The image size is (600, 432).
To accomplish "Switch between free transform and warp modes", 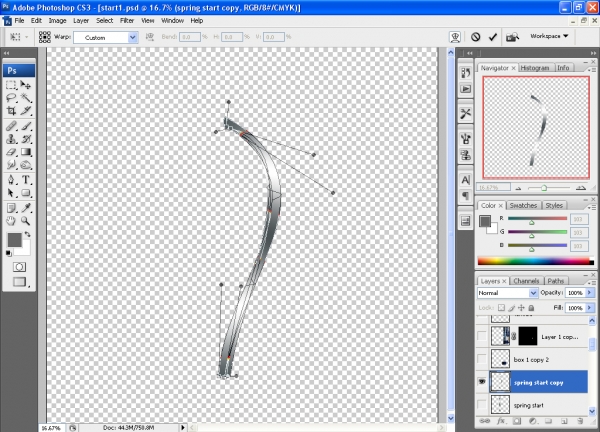I will click(x=455, y=37).
